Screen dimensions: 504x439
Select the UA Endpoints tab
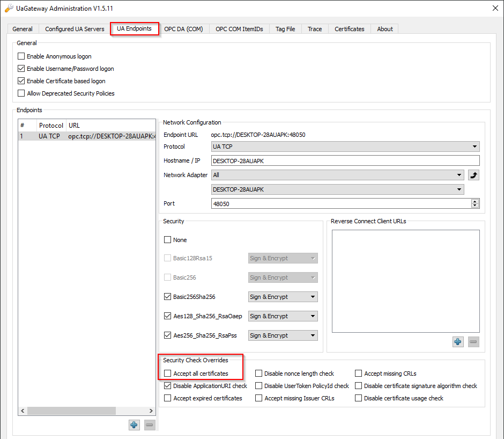(x=135, y=28)
